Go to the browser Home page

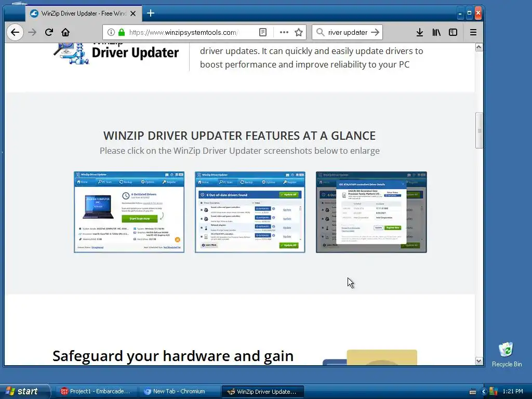point(65,32)
